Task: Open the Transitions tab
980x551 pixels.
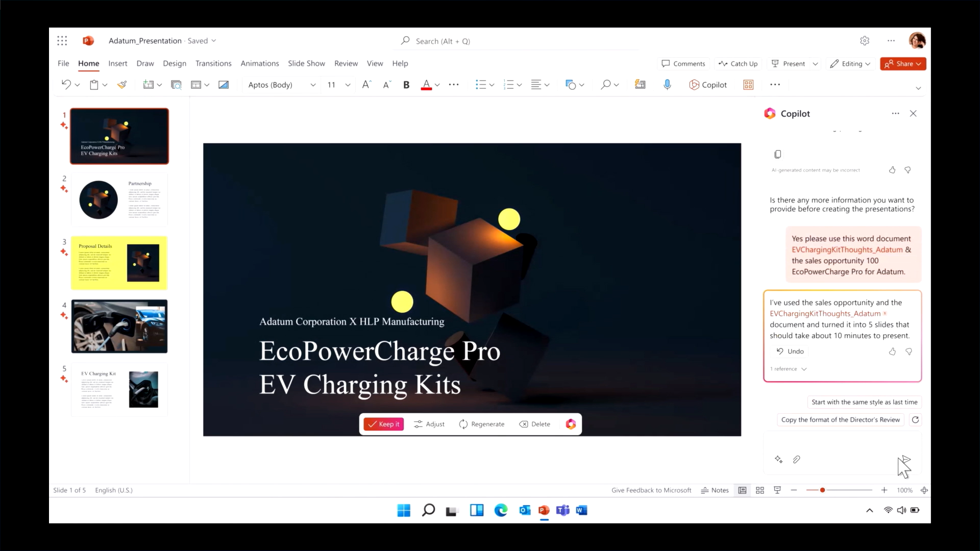Action: [213, 63]
